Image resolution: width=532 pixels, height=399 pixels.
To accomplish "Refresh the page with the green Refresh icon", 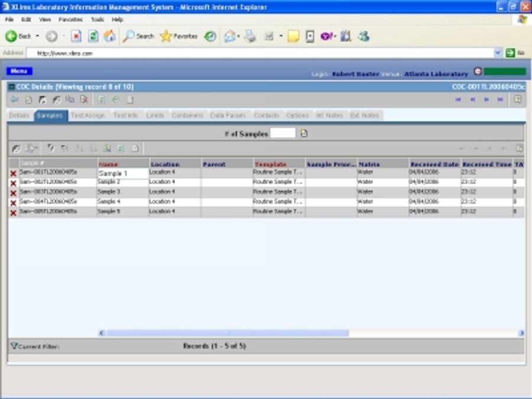I will 93,36.
